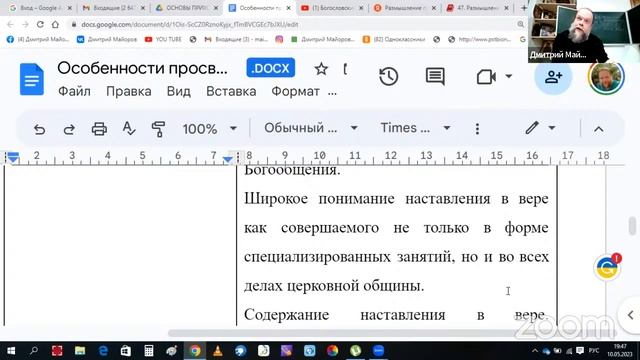Star the document with the star icon
640x360 pixels.
pos(321,69)
